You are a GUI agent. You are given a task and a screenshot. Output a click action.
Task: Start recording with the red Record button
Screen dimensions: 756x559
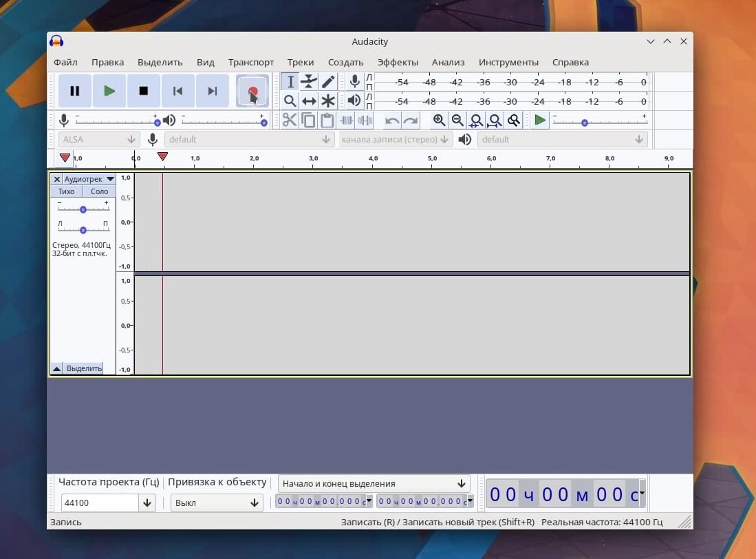252,91
